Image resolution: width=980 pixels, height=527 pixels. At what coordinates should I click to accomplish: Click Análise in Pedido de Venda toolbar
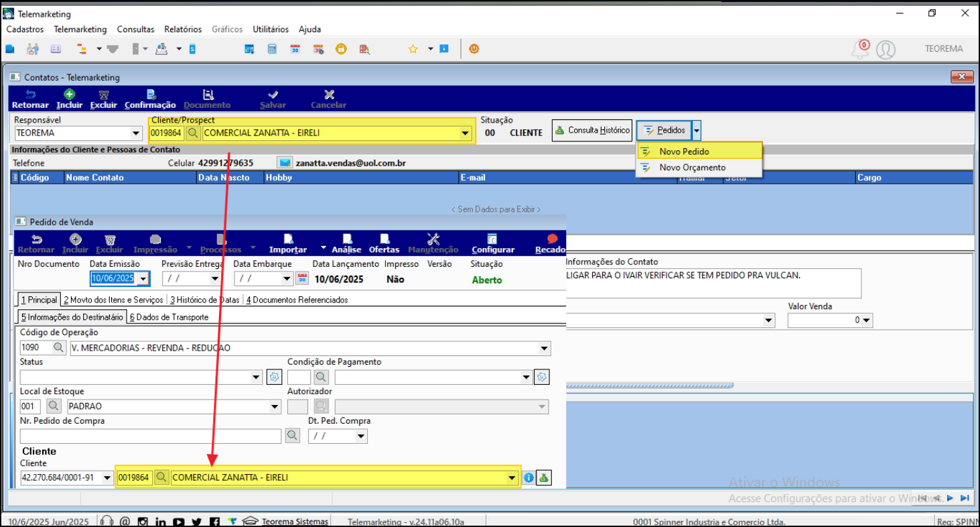347,244
